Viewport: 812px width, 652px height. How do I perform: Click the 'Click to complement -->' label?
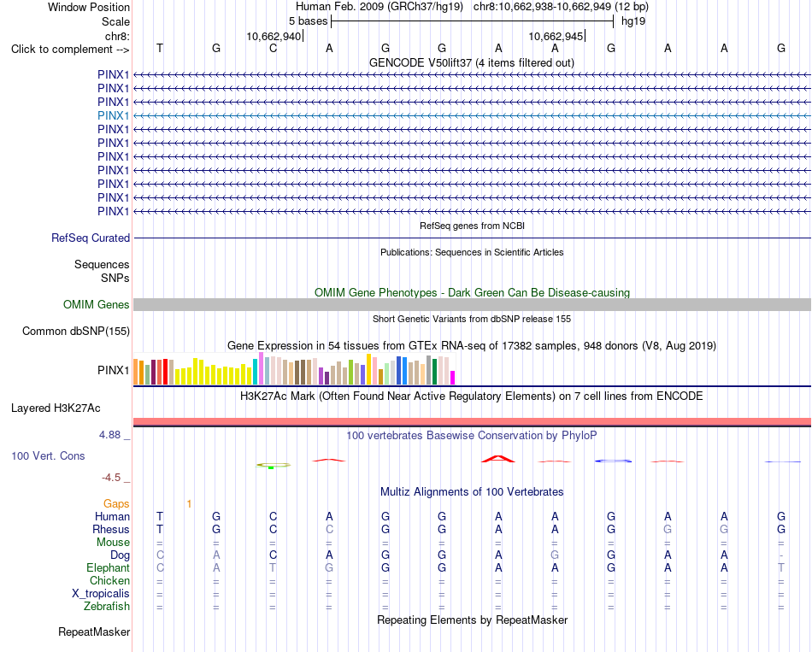click(70, 50)
